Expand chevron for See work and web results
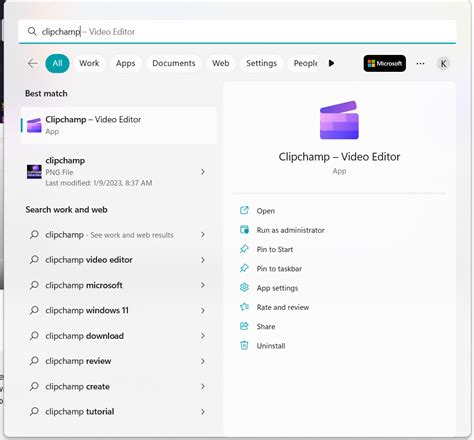Screen dimensions: 474x440 (x=203, y=235)
